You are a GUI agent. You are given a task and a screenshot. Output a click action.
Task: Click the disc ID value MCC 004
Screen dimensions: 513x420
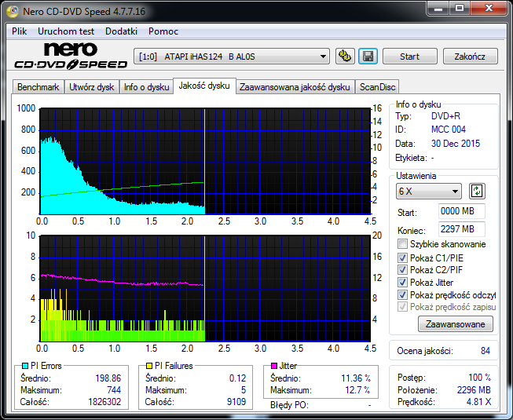[x=449, y=130]
